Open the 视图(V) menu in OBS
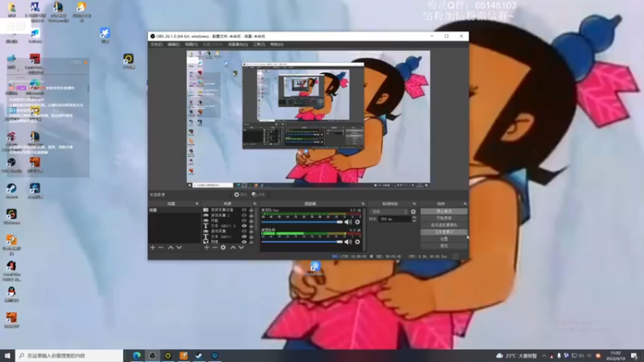Viewport: 644px width, 362px height. pyautogui.click(x=191, y=44)
